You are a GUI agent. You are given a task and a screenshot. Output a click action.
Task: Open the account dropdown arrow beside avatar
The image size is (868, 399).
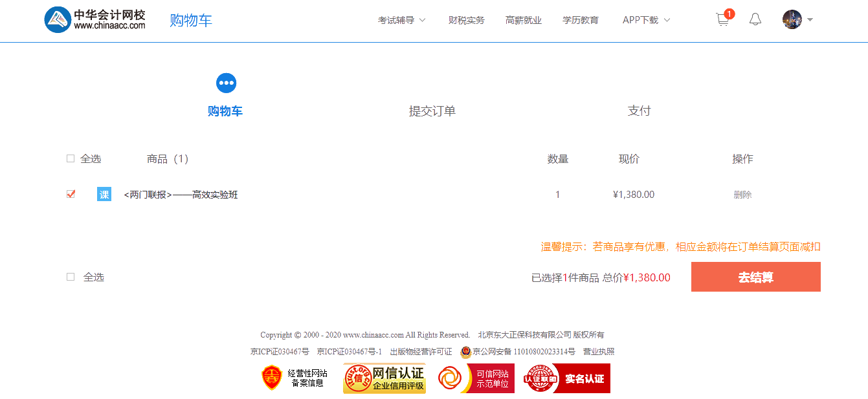(x=810, y=19)
